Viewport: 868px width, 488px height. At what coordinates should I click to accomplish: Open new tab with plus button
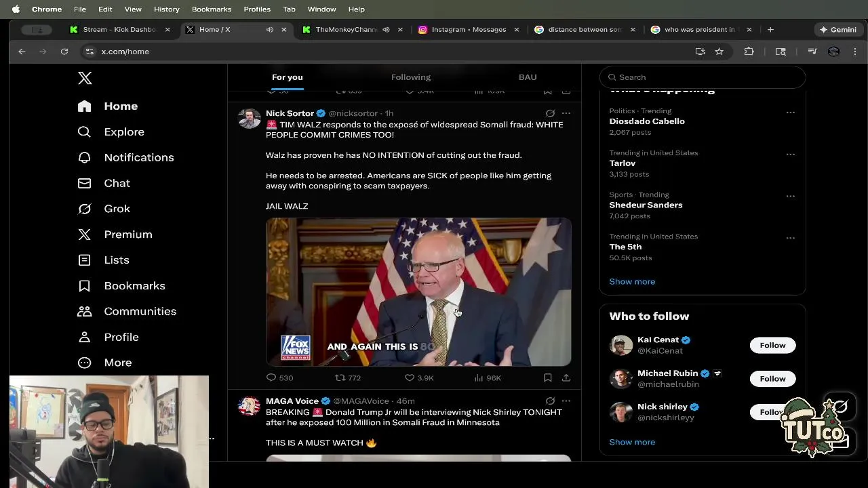[x=770, y=30]
